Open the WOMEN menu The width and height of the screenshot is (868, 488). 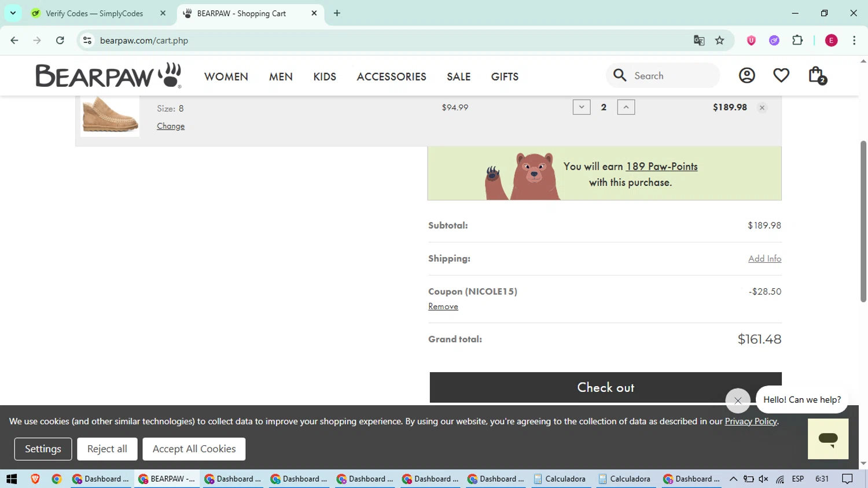click(x=226, y=76)
